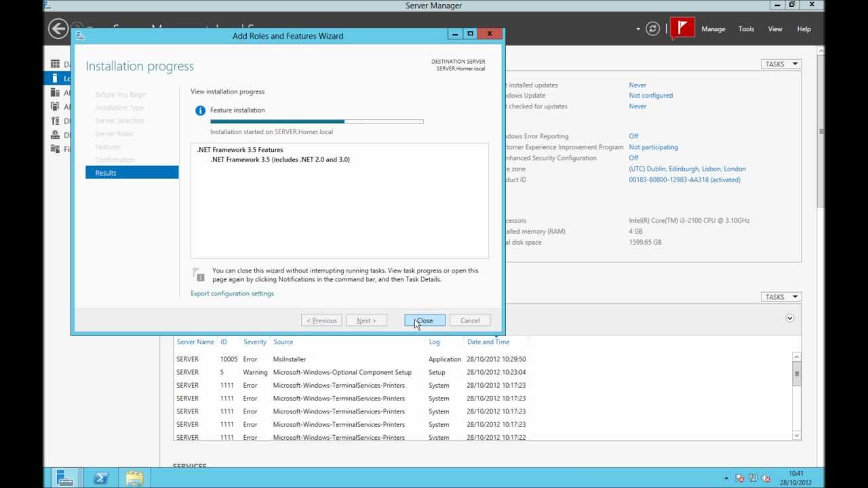Refresh Server Manager with the circular arrows icon

point(652,28)
